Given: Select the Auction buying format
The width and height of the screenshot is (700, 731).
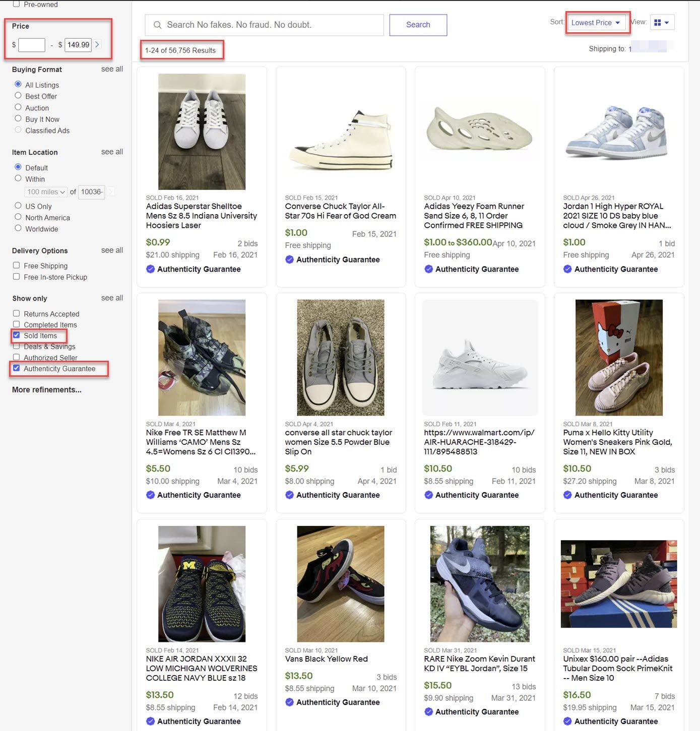Looking at the screenshot, I should (18, 107).
